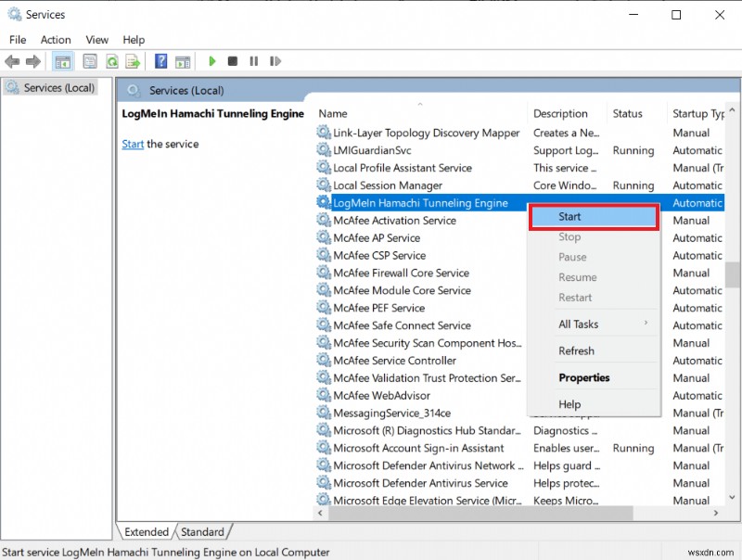Click the back navigation arrow

14,61
